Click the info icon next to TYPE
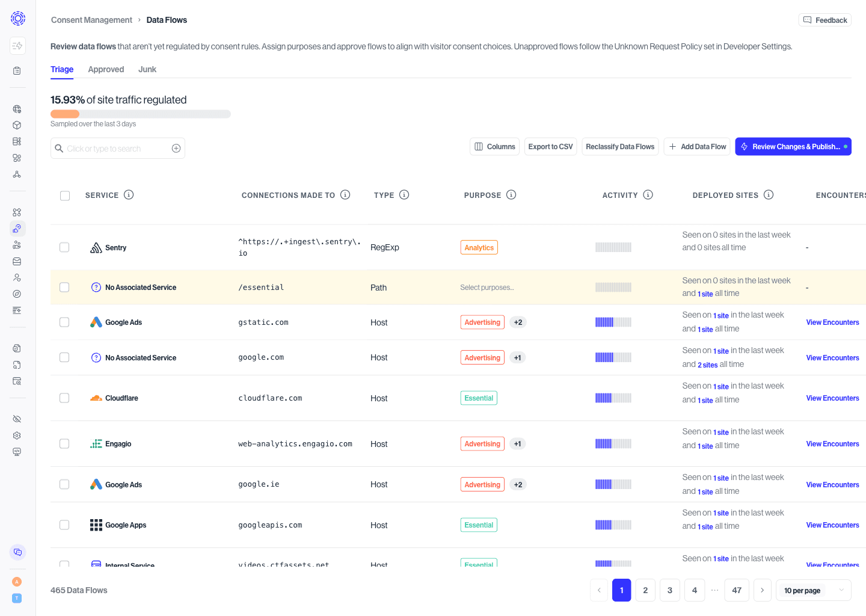The image size is (866, 616). tap(404, 195)
